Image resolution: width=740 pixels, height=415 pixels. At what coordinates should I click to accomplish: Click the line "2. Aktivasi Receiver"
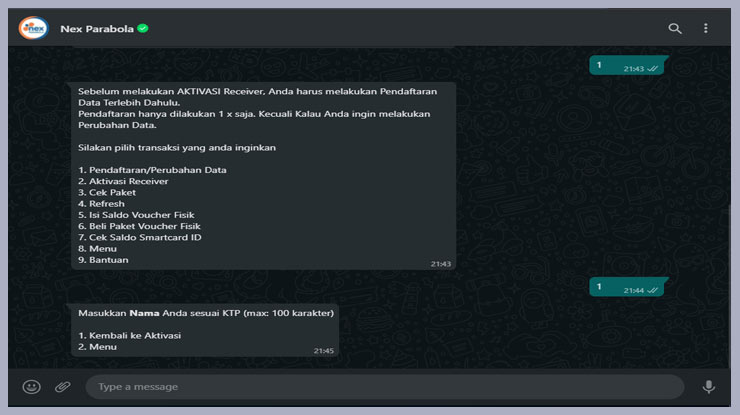point(123,181)
